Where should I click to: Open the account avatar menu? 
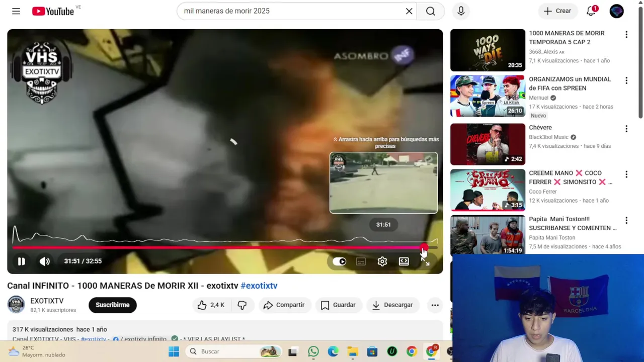tap(617, 11)
